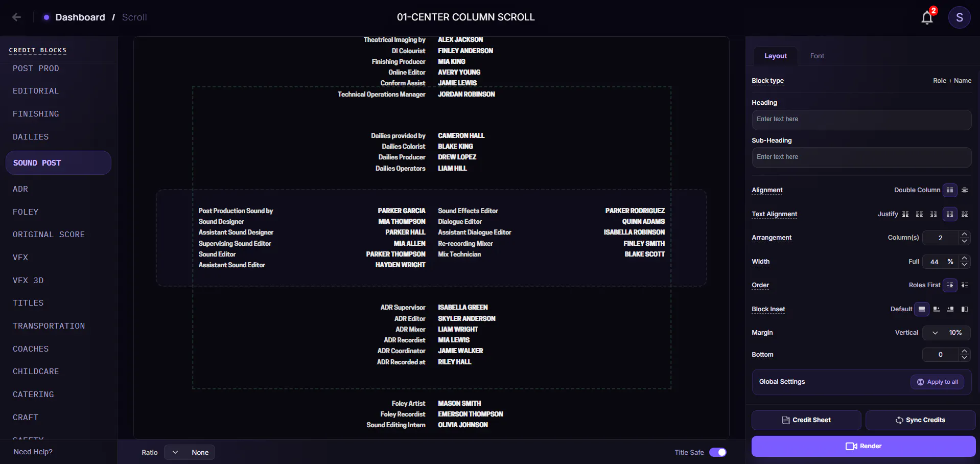
Task: Select SOUND POST credit block
Action: click(58, 163)
